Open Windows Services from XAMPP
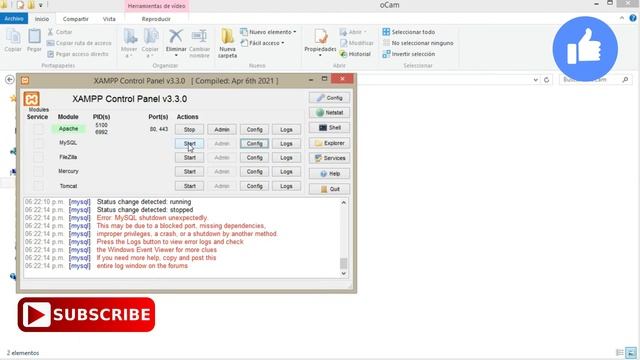Image resolution: width=640 pixels, height=360 pixels. pos(329,158)
